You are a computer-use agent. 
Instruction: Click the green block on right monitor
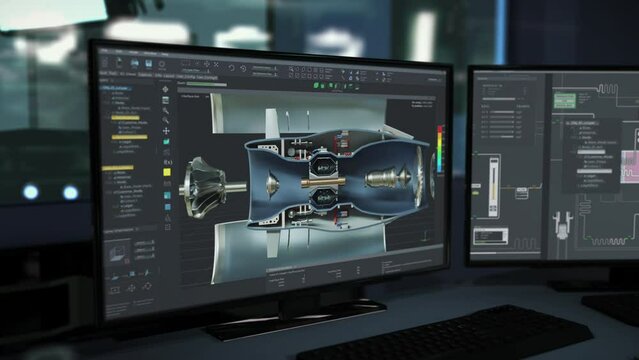coord(564,100)
